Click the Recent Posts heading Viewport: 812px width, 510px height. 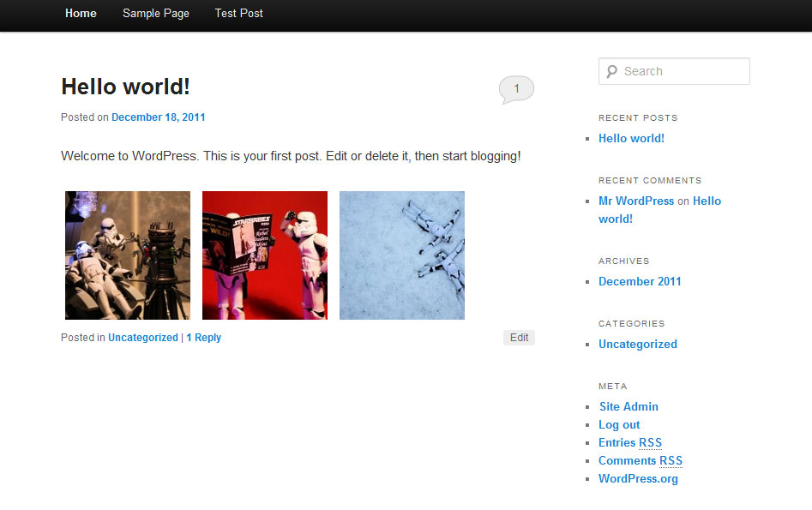[638, 118]
